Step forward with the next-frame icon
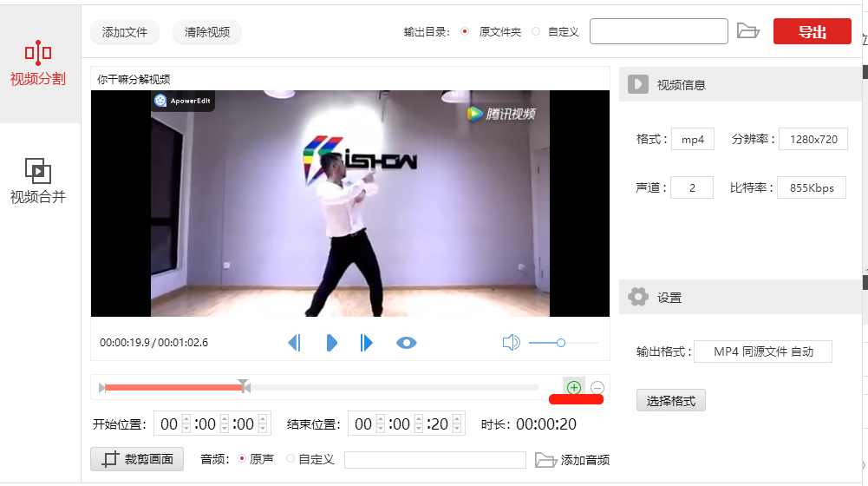 367,343
